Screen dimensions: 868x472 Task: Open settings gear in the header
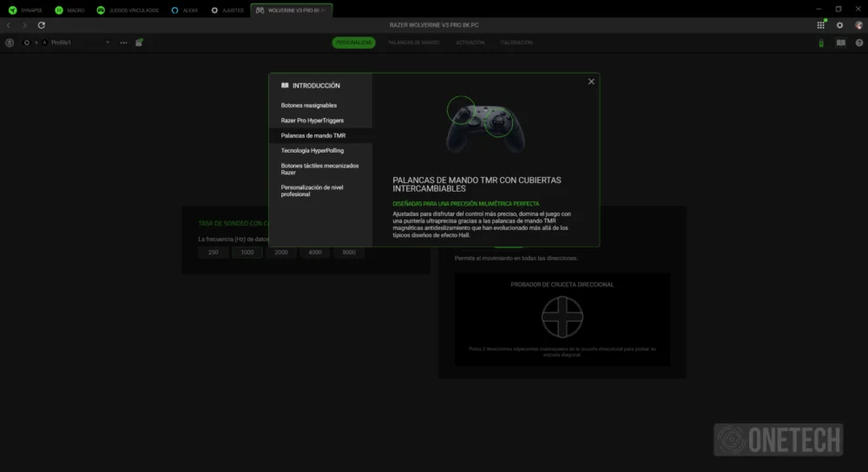click(839, 25)
